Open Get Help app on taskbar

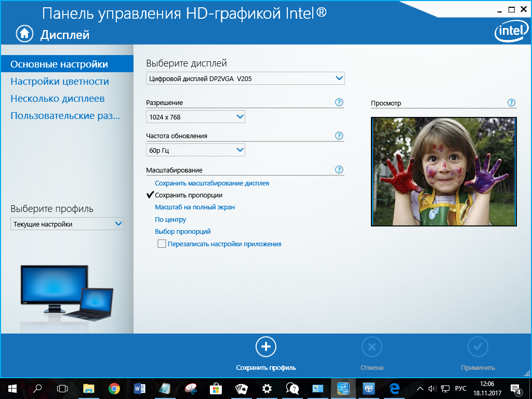(292, 389)
